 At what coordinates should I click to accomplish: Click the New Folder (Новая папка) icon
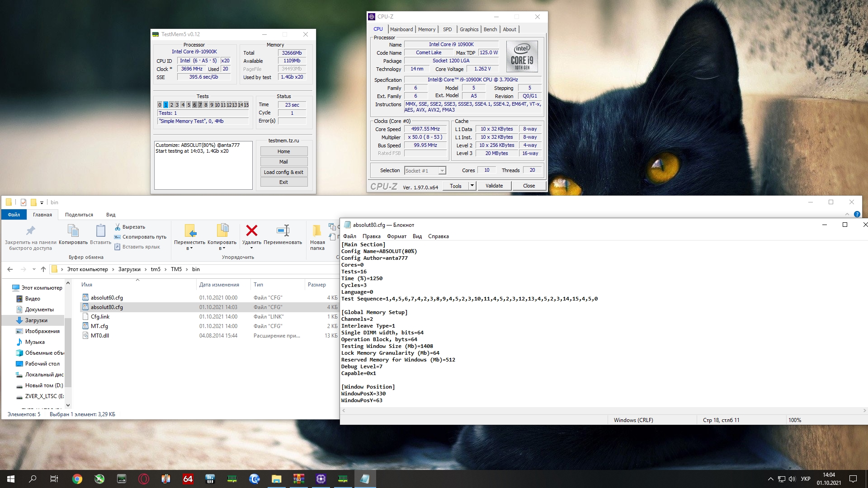tap(317, 231)
